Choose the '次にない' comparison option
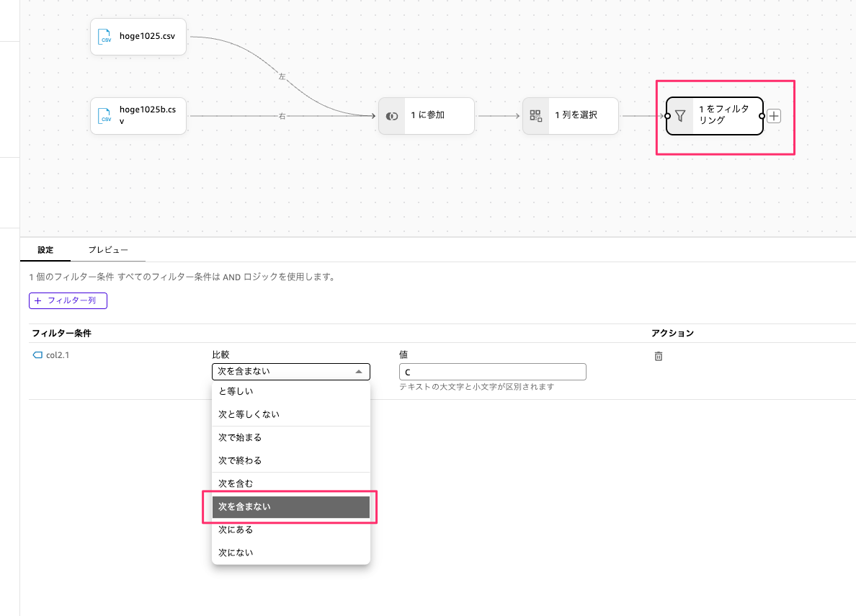 pos(291,553)
